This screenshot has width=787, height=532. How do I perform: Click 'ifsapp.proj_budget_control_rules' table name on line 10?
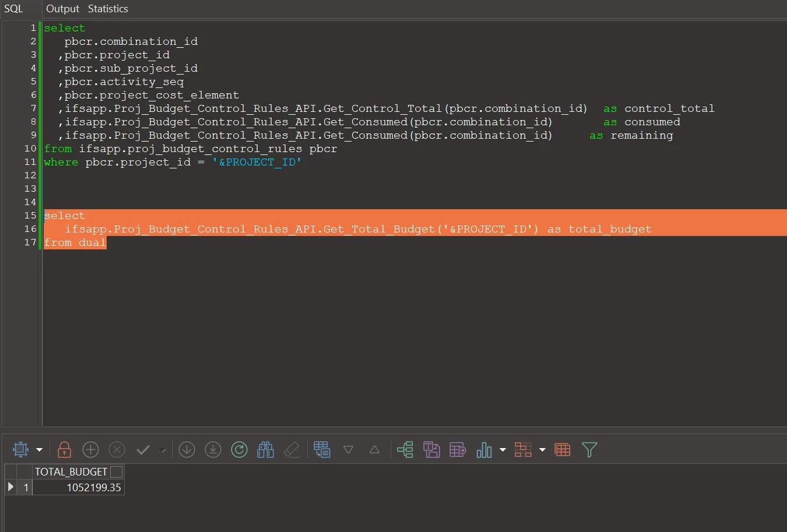pos(191,149)
